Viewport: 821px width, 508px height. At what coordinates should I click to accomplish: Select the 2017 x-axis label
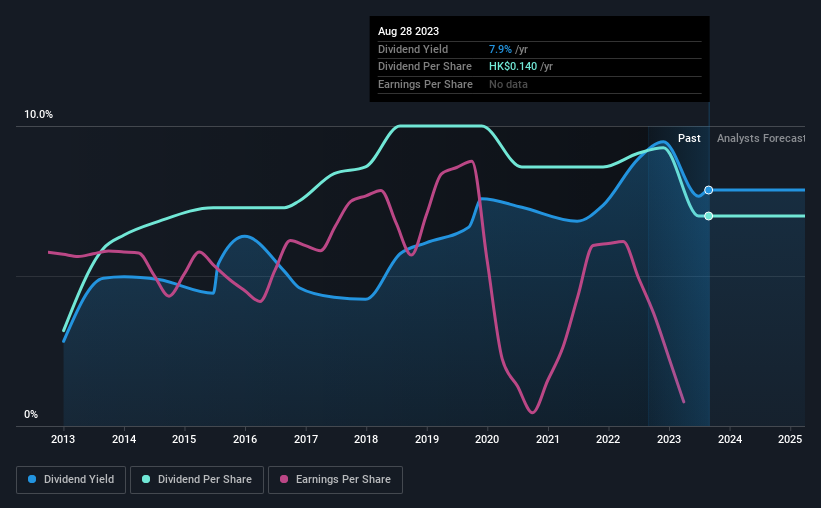click(x=306, y=439)
